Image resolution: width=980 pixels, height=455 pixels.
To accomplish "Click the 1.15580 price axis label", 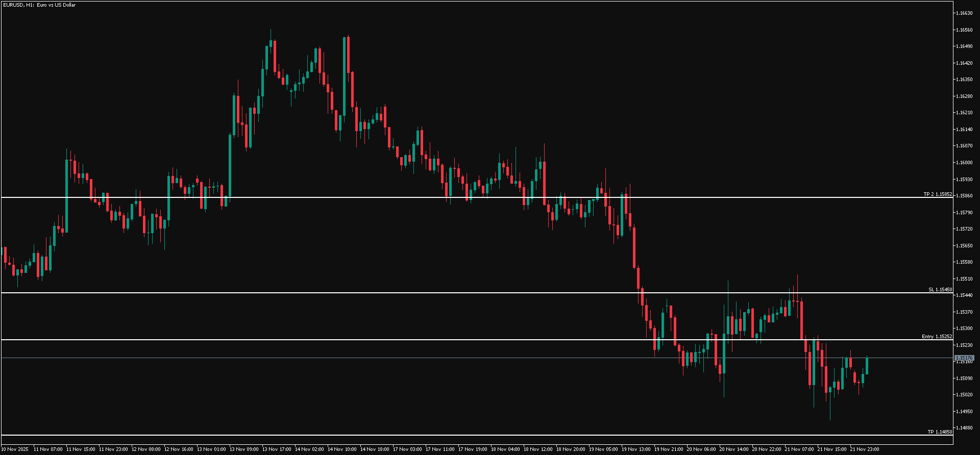I will (964, 262).
